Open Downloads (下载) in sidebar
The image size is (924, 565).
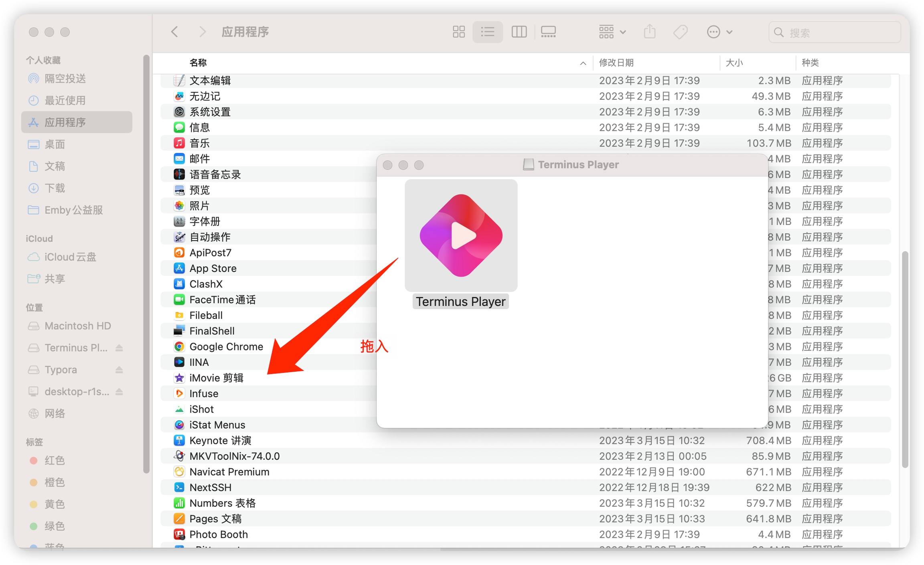55,188
